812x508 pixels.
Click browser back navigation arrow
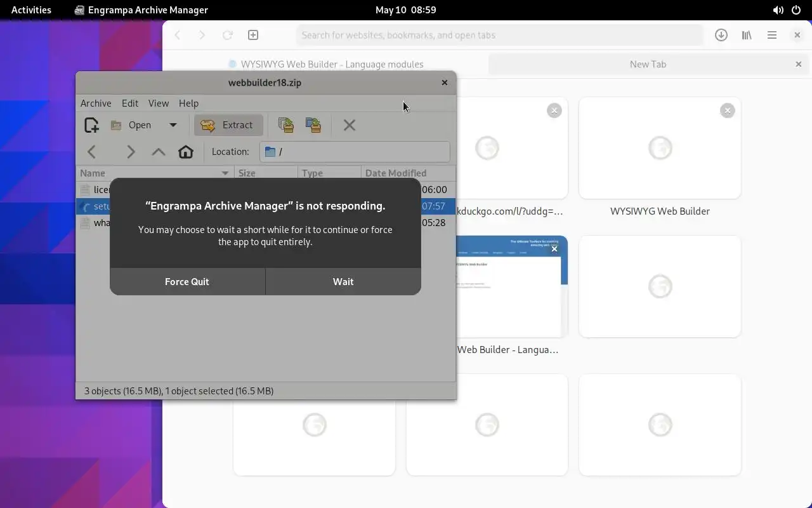178,35
